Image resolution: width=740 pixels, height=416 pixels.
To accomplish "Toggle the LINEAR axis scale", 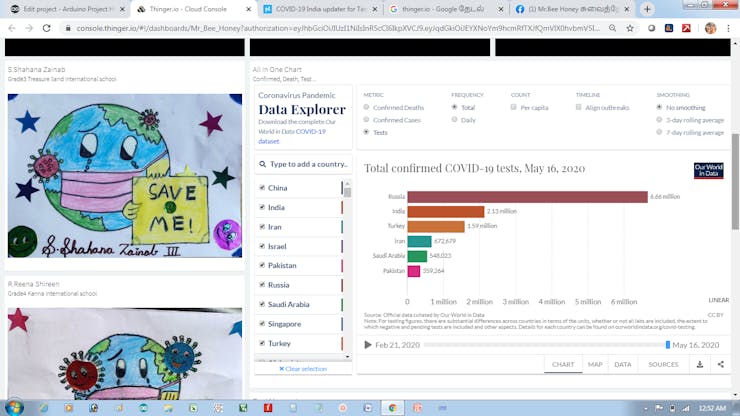I will [718, 299].
